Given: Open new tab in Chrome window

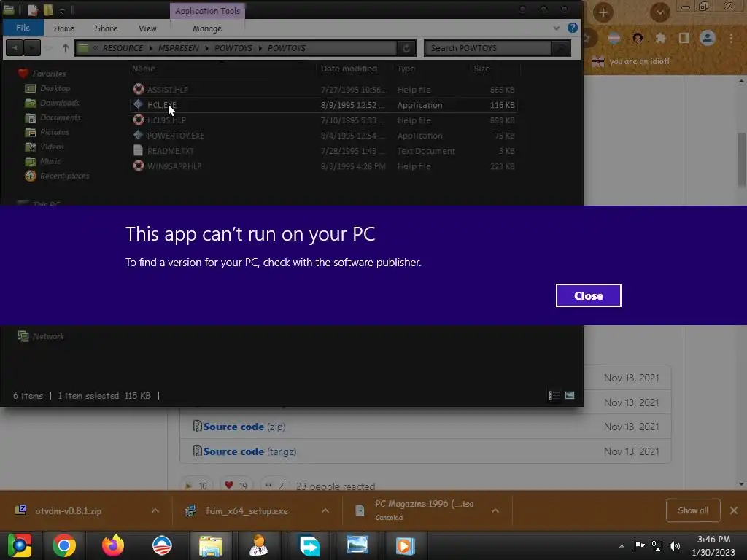Looking at the screenshot, I should (603, 12).
